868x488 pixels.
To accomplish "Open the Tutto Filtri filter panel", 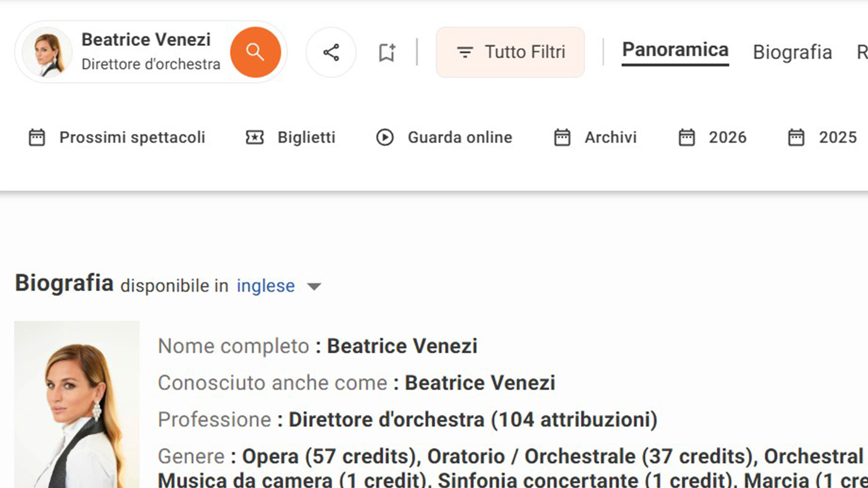I will click(x=510, y=52).
